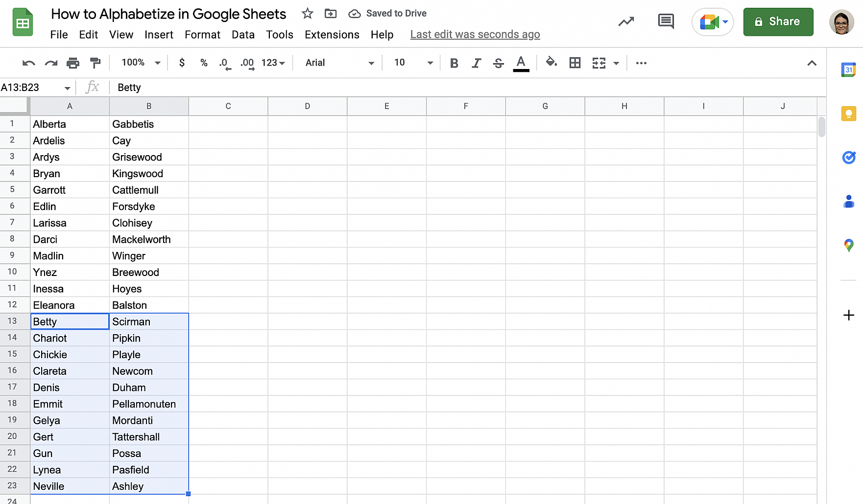Toggle bold on the selection
The width and height of the screenshot is (863, 504).
tap(454, 63)
